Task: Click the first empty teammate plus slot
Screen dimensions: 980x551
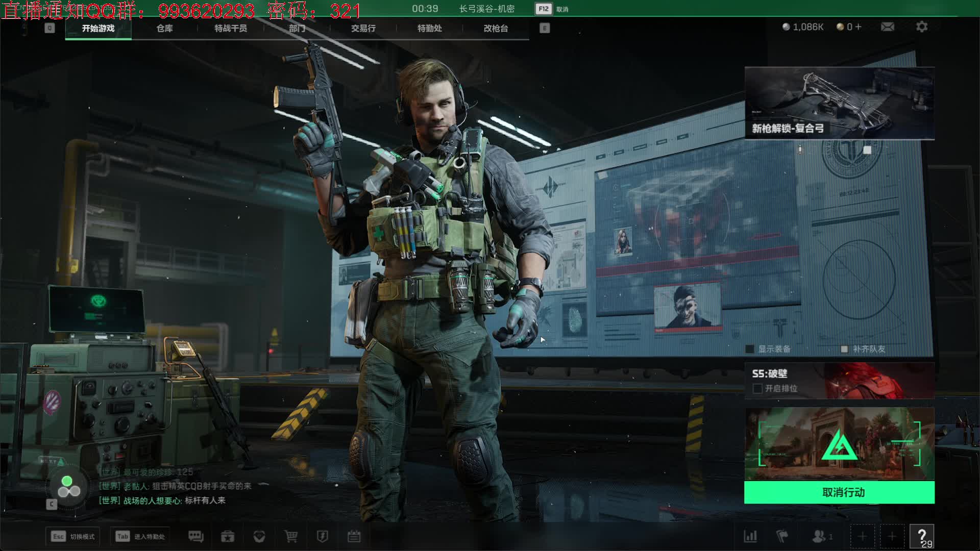Action: (862, 536)
